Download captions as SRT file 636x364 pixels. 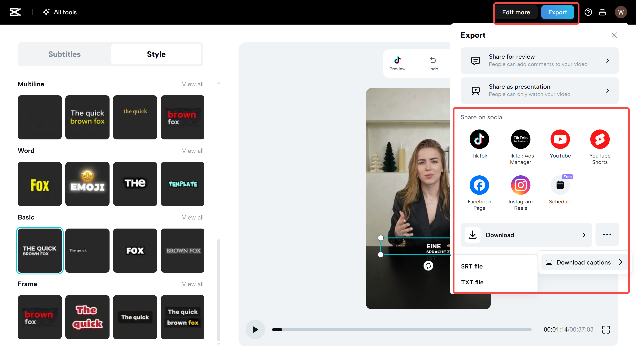pyautogui.click(x=472, y=266)
